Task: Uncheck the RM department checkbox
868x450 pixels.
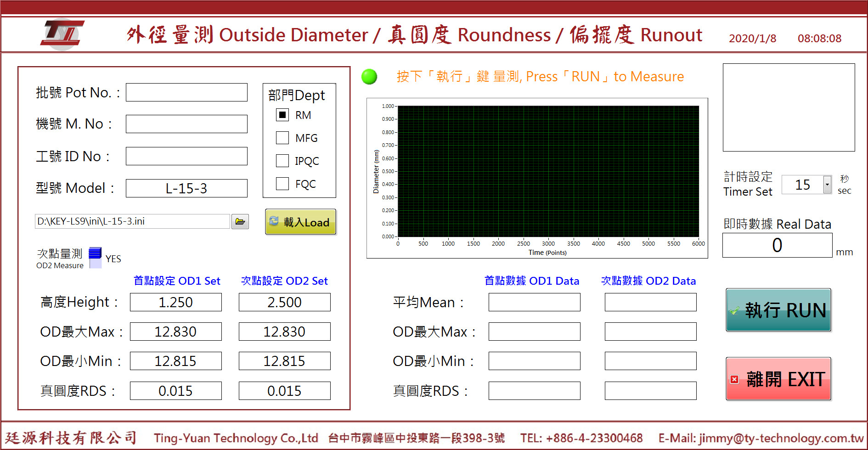Action: (x=282, y=115)
